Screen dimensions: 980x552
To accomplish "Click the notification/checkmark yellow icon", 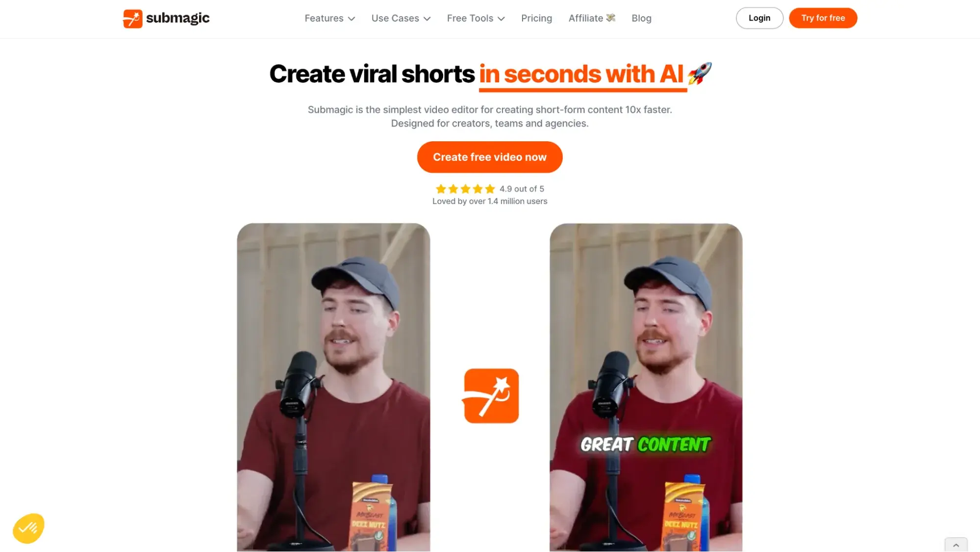I will (28, 528).
